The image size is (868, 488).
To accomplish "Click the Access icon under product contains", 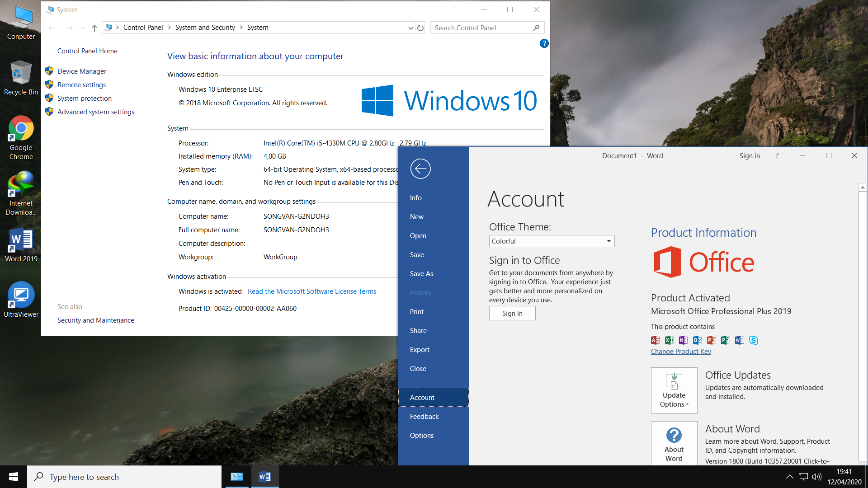I will click(x=656, y=340).
